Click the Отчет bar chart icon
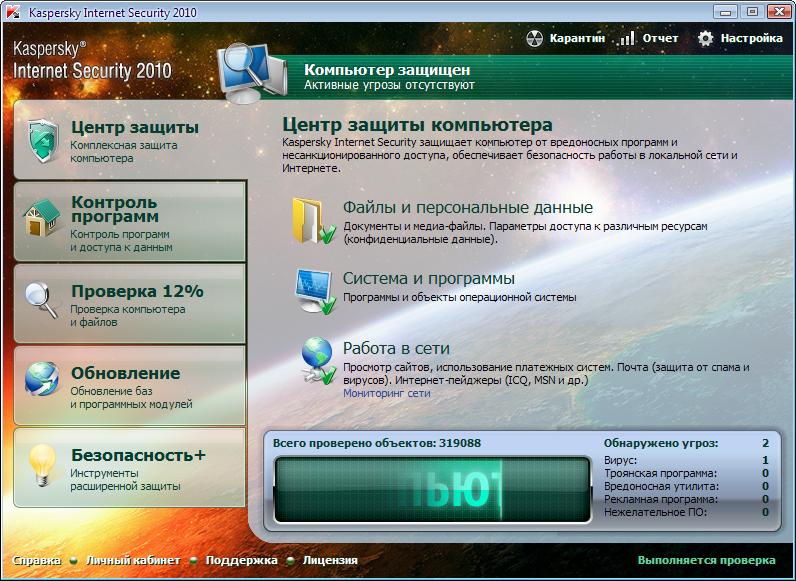 click(x=627, y=38)
